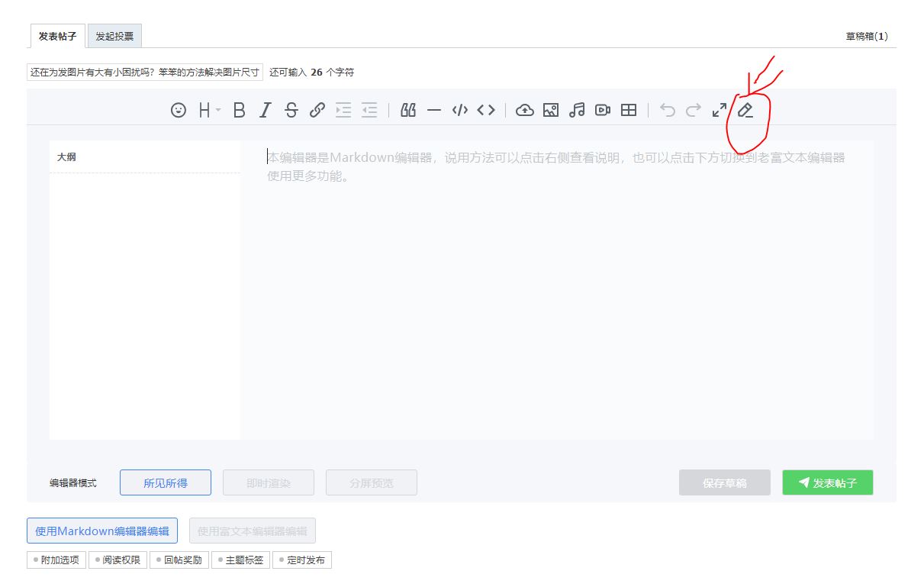Expand 定时发布 option

tap(302, 560)
